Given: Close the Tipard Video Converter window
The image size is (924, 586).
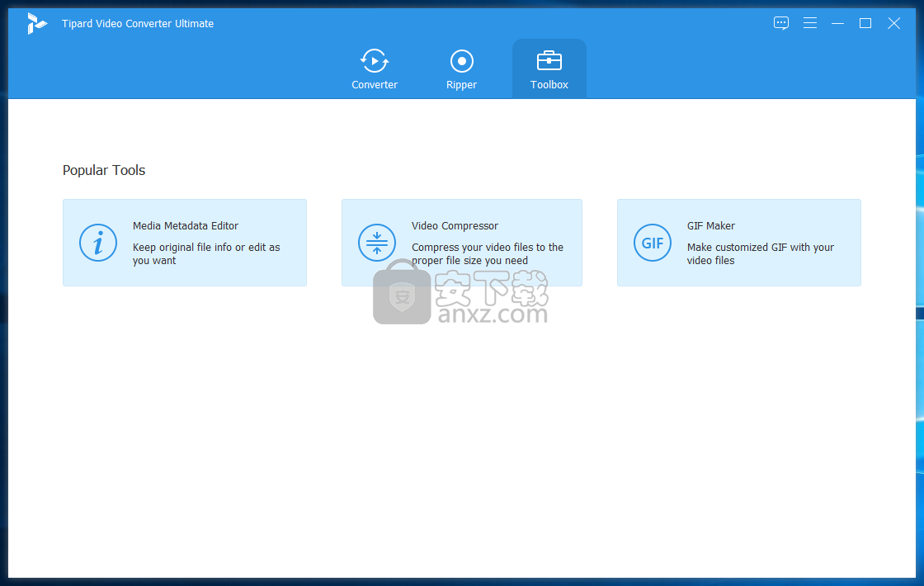Looking at the screenshot, I should (894, 23).
